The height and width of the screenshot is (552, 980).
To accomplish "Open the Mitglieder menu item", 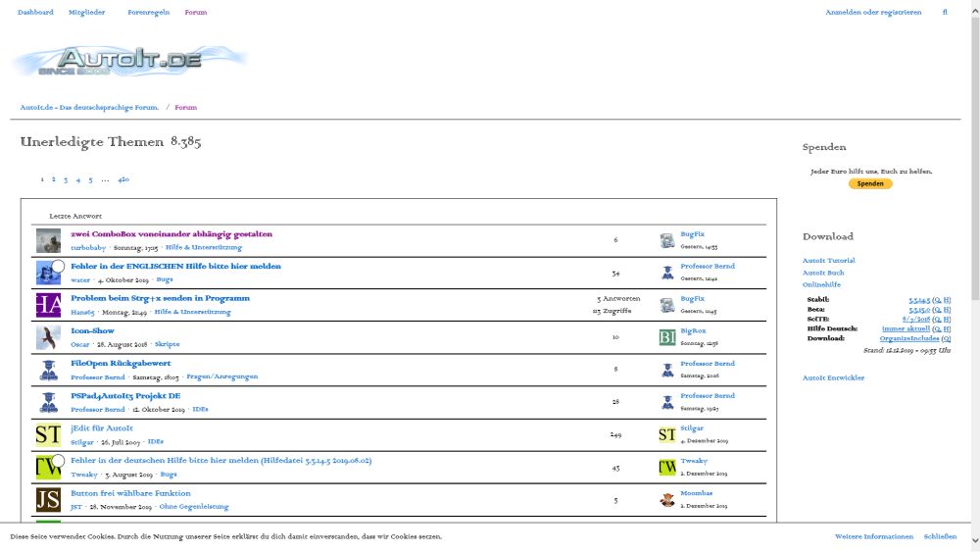I will tap(87, 13).
